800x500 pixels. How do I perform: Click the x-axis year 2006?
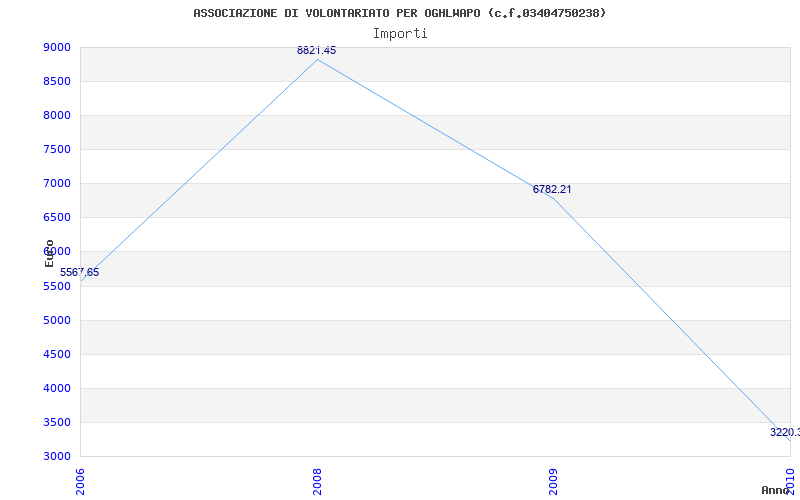[x=81, y=482]
